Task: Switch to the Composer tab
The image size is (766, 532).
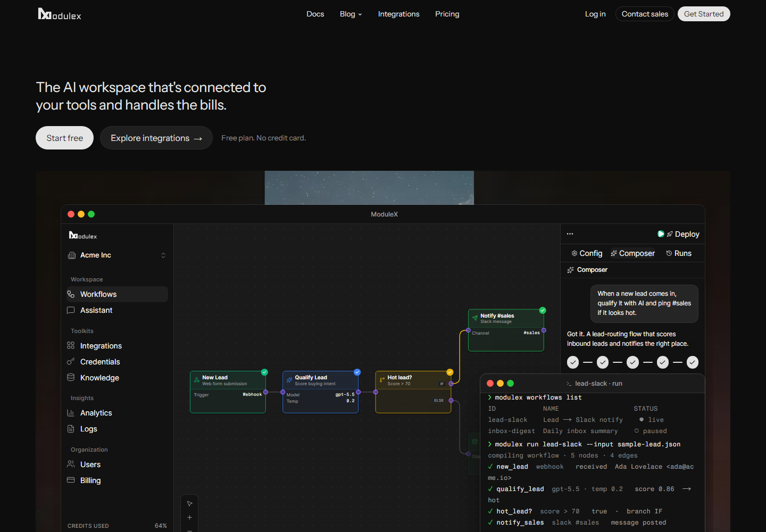Action: coord(632,253)
